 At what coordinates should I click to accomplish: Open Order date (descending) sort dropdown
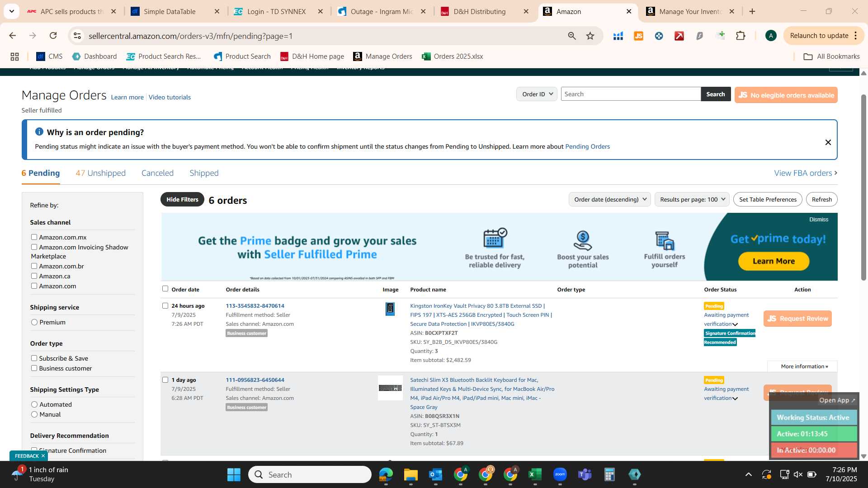(x=609, y=199)
